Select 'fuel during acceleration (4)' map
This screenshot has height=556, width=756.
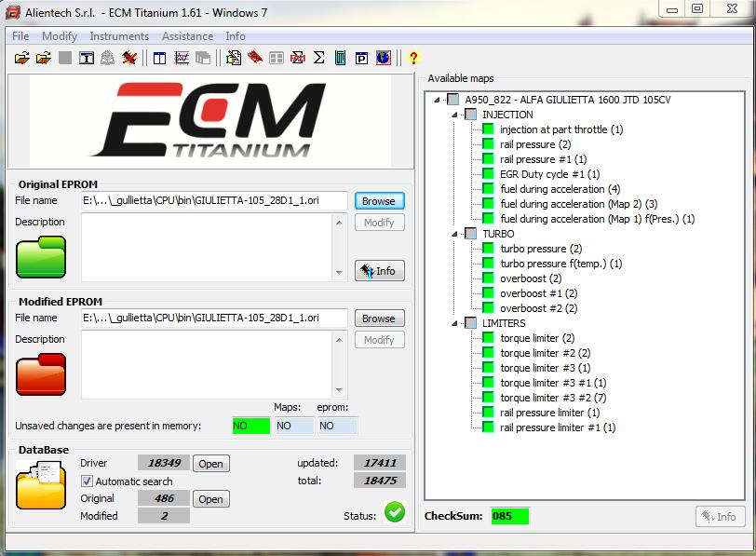pyautogui.click(x=560, y=189)
